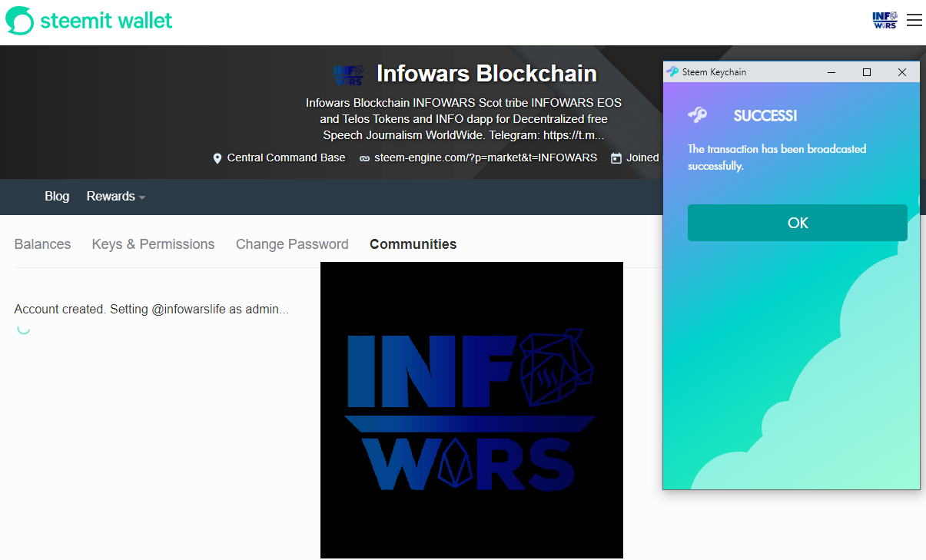Click the link icon before the steem-engine URL
The width and height of the screenshot is (926, 560).
[363, 157]
